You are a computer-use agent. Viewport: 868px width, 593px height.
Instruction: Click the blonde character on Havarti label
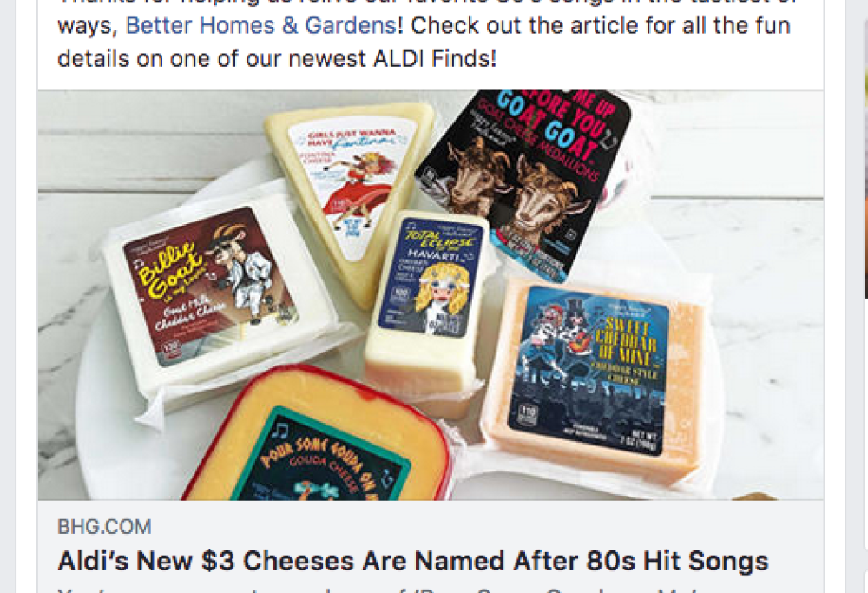pyautogui.click(x=441, y=294)
